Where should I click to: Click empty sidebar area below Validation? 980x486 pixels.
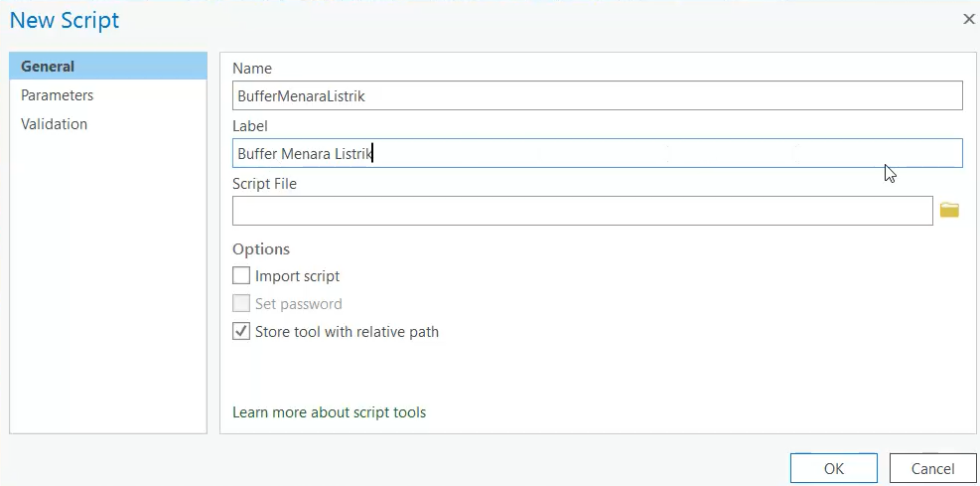pos(107,288)
